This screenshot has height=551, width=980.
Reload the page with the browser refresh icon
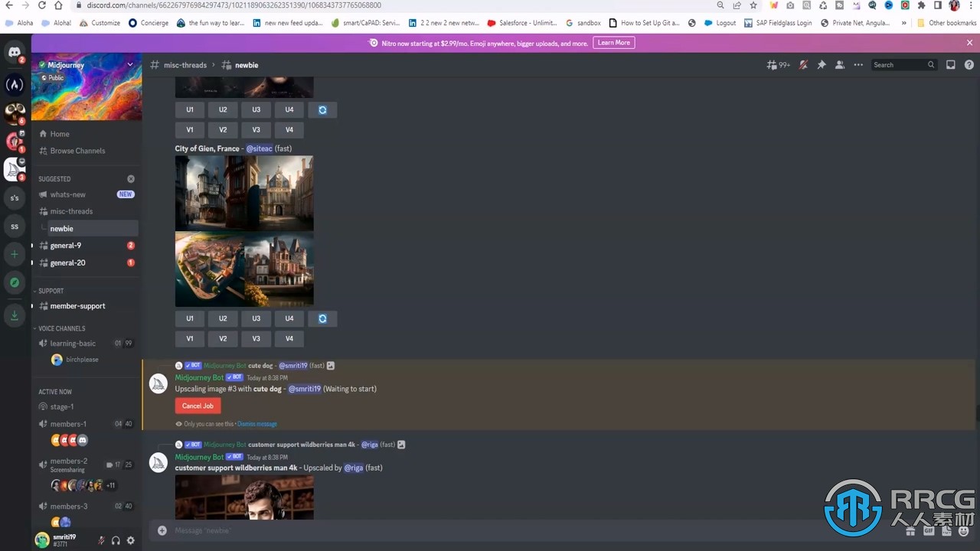pos(41,5)
